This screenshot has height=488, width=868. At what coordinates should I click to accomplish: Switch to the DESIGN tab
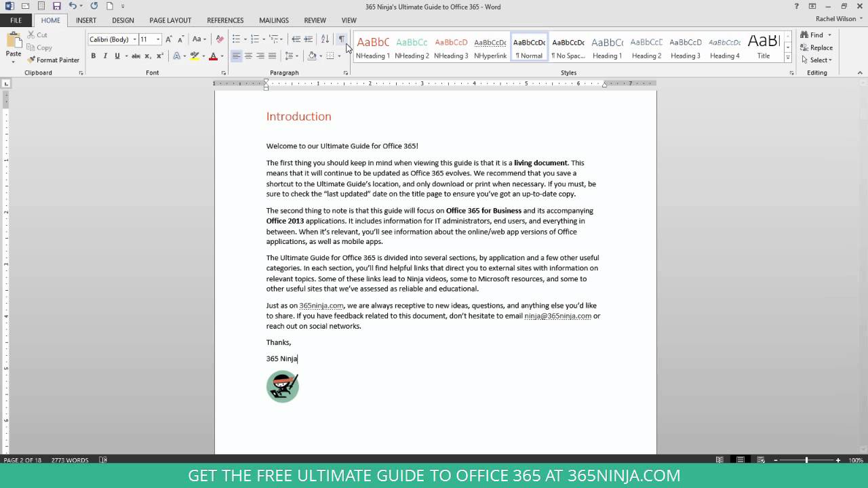[x=123, y=20]
